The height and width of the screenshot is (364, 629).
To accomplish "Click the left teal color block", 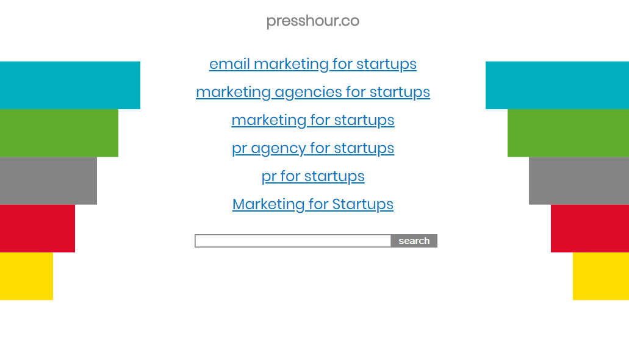I will (70, 85).
